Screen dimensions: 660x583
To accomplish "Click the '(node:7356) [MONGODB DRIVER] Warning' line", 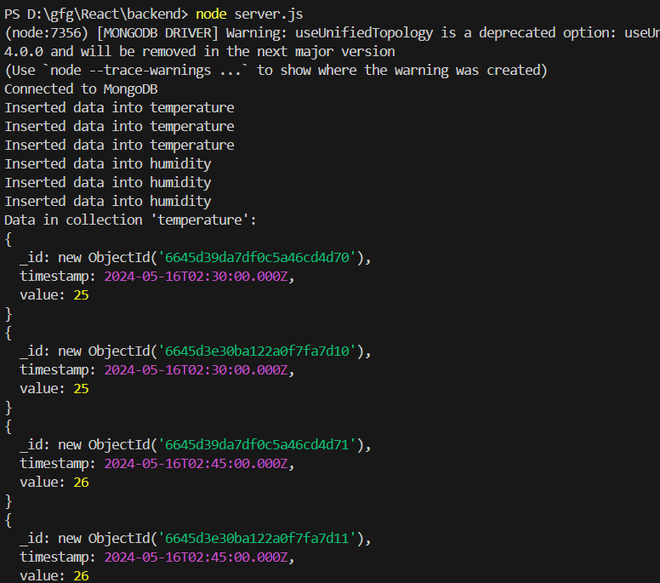I will click(x=332, y=33).
